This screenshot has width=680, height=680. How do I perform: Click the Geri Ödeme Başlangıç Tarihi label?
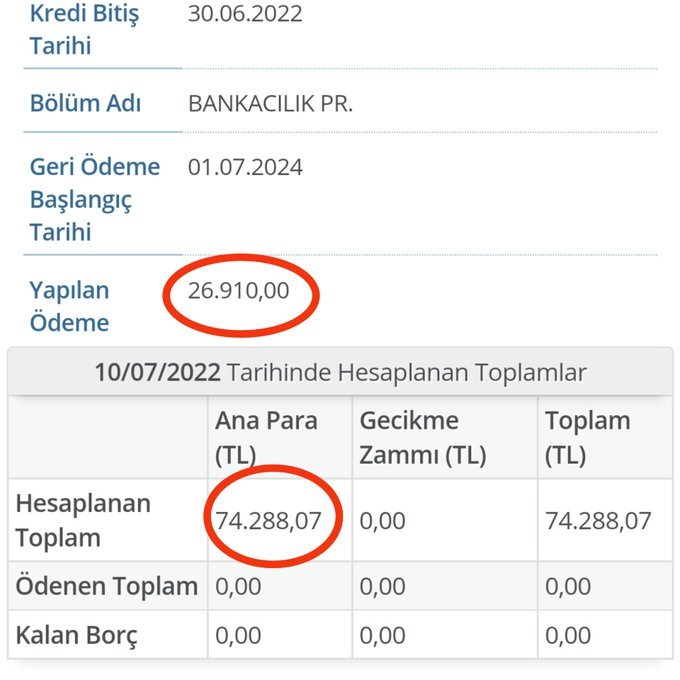tap(95, 199)
